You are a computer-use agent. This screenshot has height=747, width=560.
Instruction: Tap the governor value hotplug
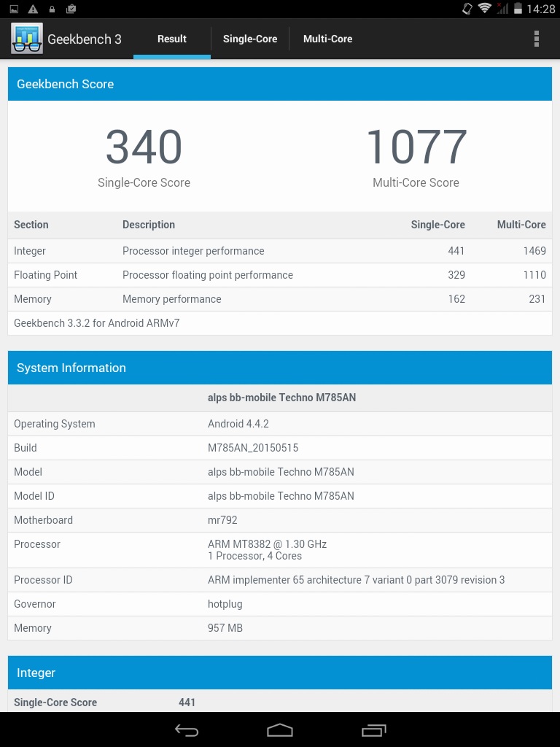[225, 605]
